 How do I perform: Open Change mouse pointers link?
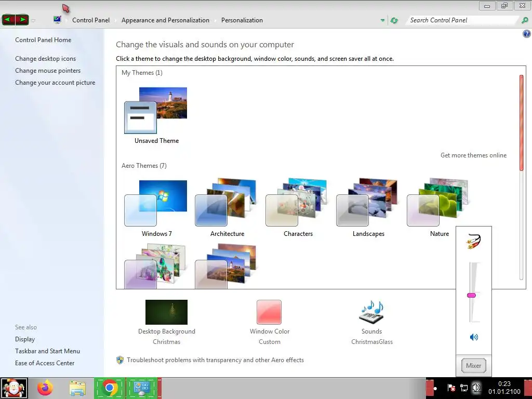pos(48,70)
